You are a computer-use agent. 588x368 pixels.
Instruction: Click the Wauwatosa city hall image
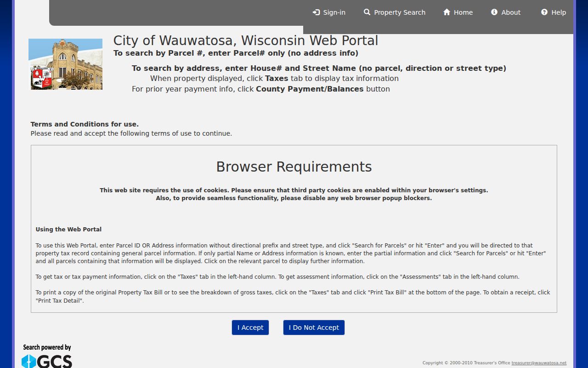(66, 64)
